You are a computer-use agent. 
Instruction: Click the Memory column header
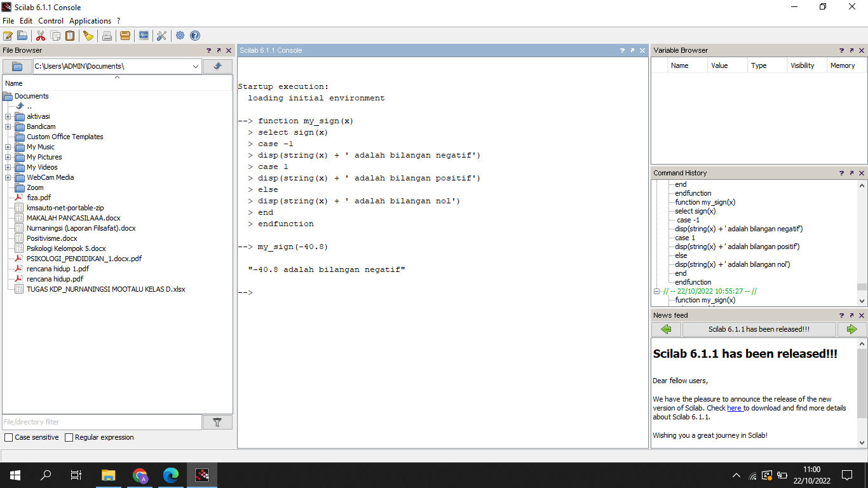pos(846,65)
